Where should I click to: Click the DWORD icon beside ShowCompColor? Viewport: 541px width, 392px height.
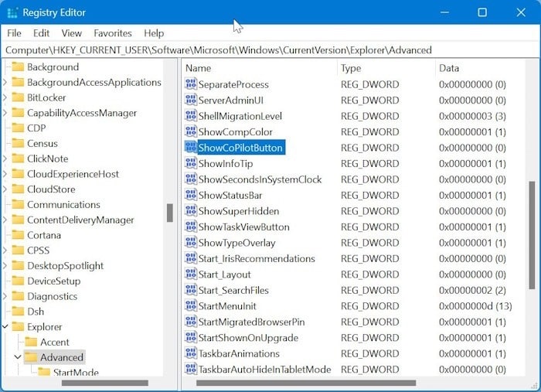[191, 131]
